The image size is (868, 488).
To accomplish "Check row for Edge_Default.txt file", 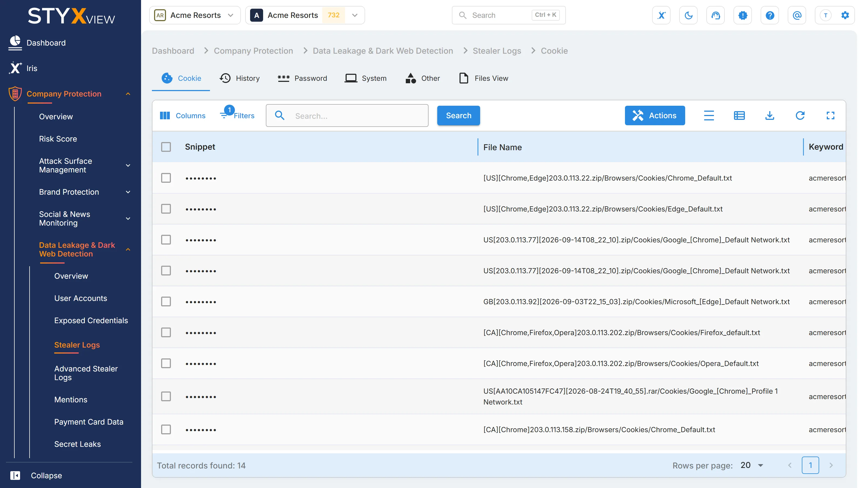I will [166, 209].
